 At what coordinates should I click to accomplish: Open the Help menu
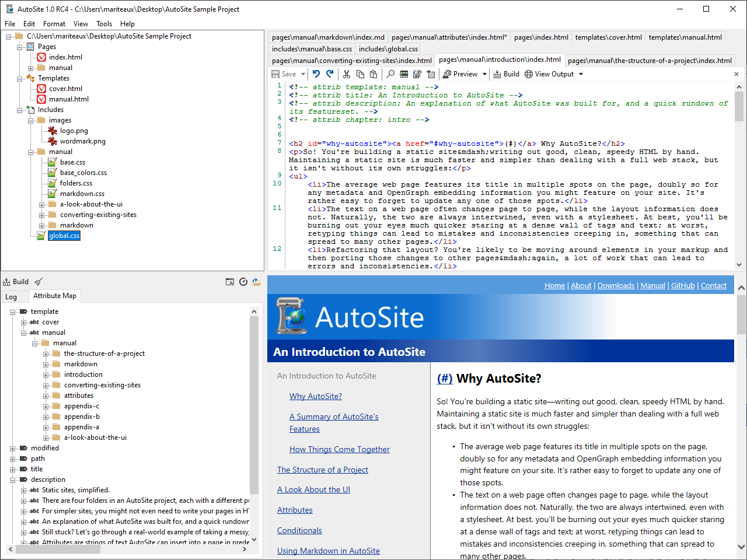[x=127, y=24]
